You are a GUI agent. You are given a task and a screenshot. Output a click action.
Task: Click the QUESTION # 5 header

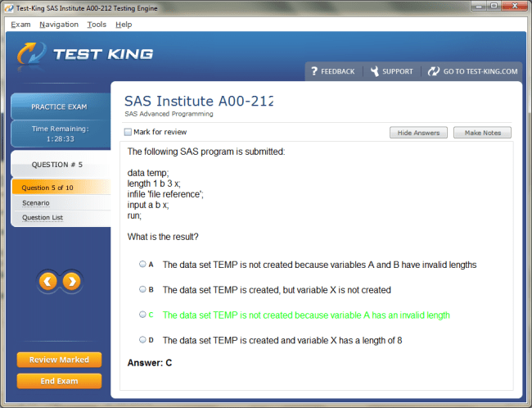pyautogui.click(x=61, y=165)
